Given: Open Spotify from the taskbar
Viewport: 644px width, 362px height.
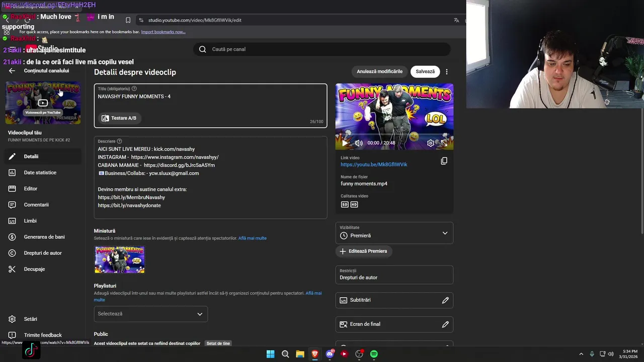Looking at the screenshot, I should pyautogui.click(x=374, y=354).
